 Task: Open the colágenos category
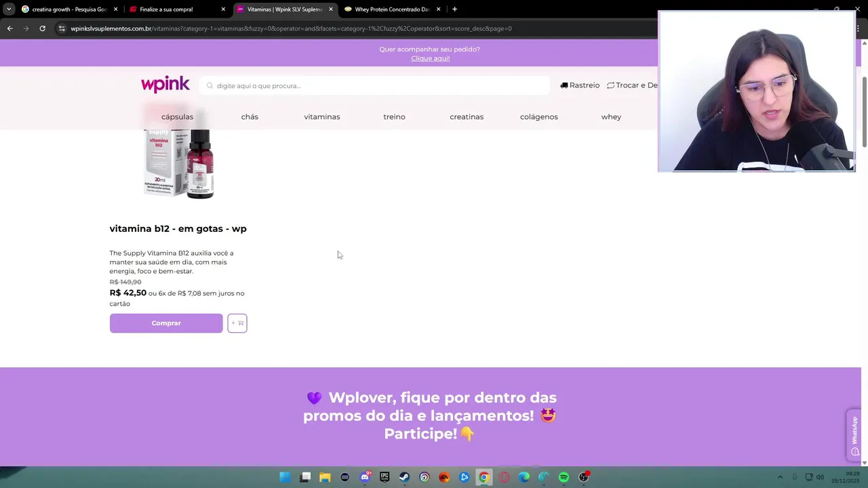coord(539,117)
